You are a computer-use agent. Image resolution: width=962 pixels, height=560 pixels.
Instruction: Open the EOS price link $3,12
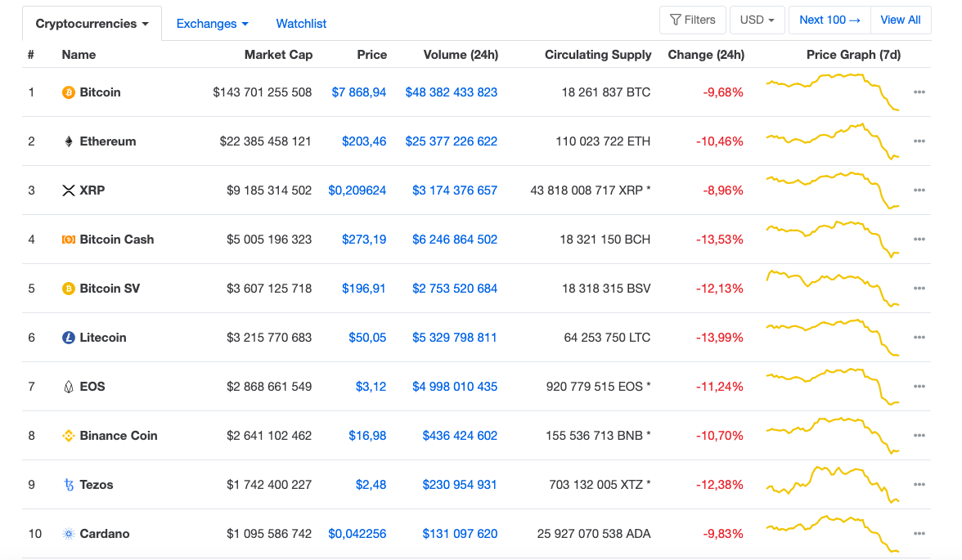[x=371, y=387]
